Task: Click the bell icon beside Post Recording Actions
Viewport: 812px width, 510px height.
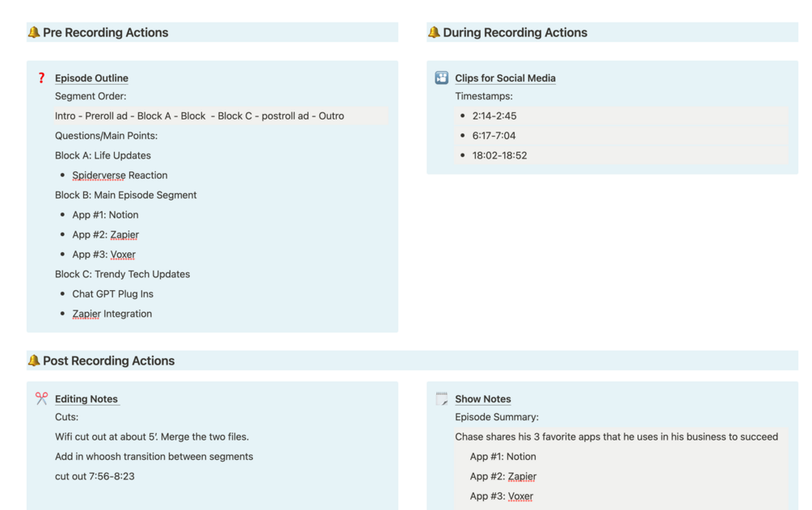Action: [x=33, y=361]
